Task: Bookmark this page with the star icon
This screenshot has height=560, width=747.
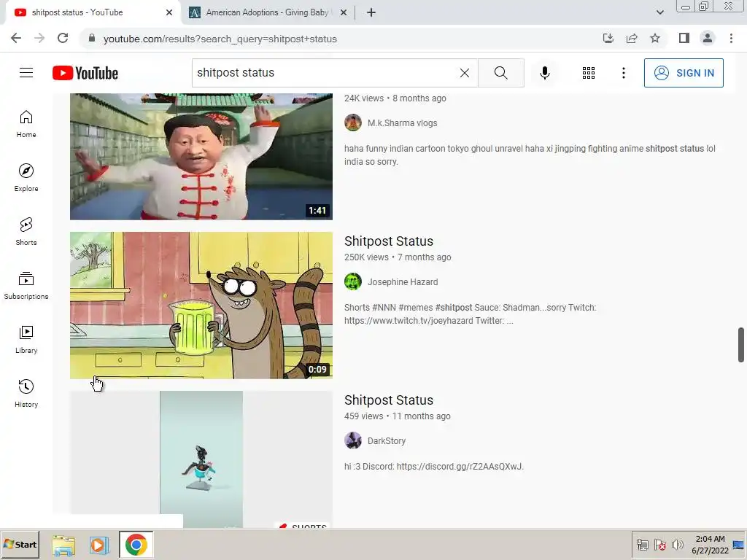Action: tap(656, 39)
